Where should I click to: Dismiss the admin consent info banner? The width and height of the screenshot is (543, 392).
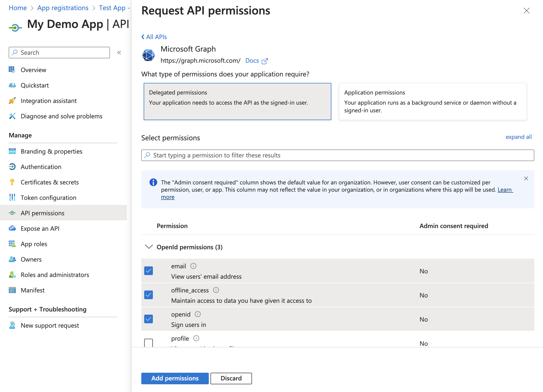click(526, 178)
